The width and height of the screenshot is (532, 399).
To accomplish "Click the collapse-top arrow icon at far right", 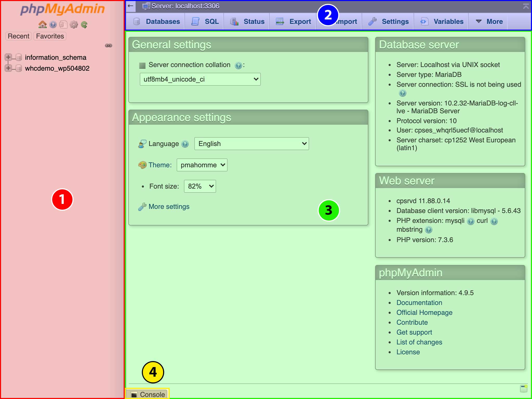I will point(526,6).
